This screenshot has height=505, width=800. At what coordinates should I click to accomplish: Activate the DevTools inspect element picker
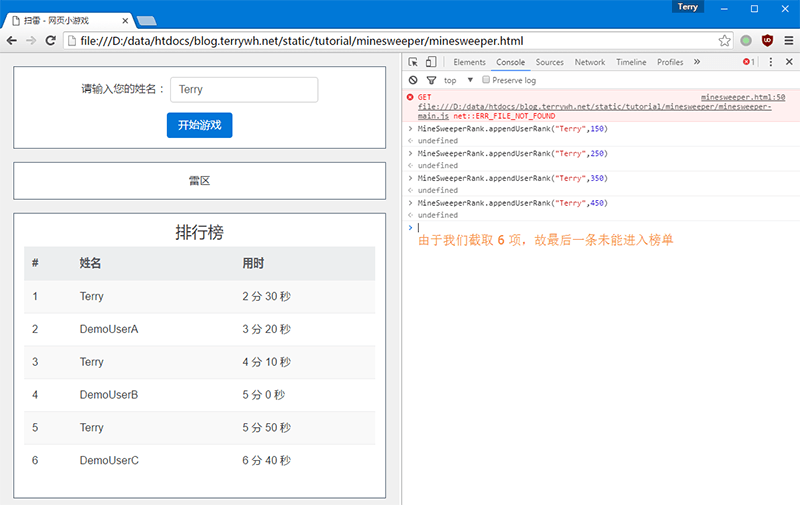(413, 62)
